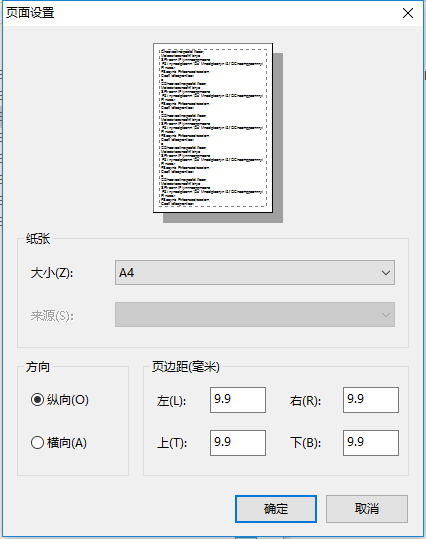The image size is (426, 539).
Task: Click the 下(B) label
Action: (305, 443)
